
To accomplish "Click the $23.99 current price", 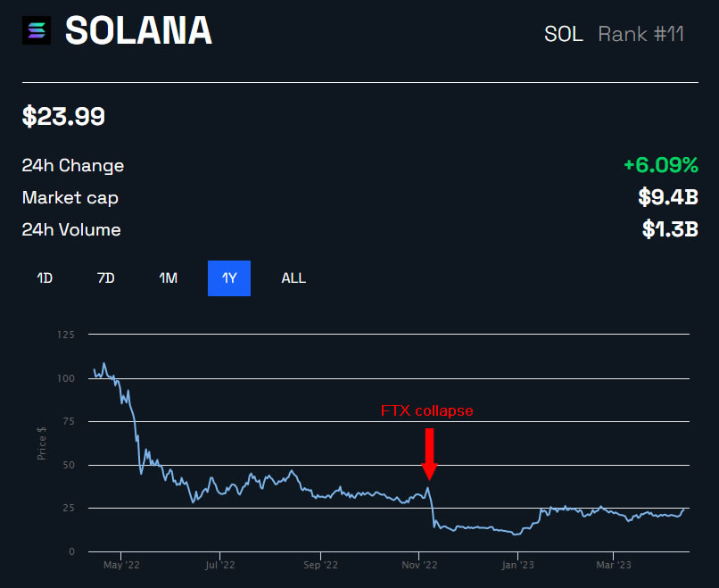I will [x=63, y=116].
